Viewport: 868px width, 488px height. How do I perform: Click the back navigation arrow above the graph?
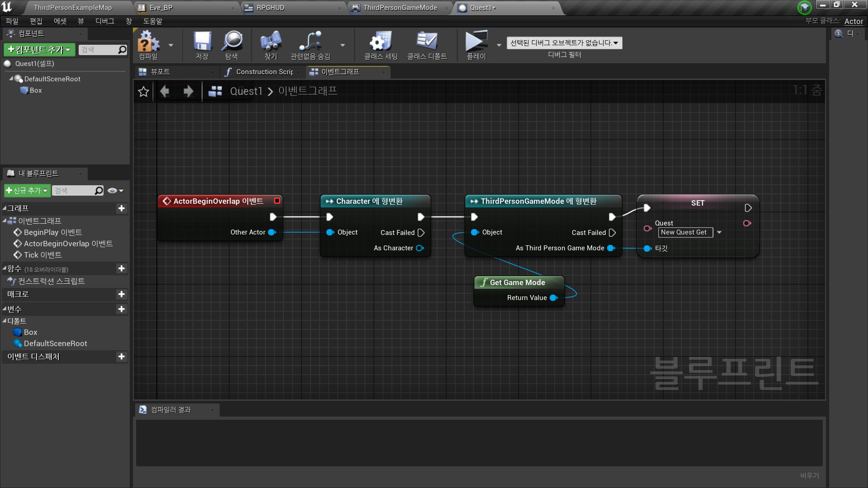point(165,91)
